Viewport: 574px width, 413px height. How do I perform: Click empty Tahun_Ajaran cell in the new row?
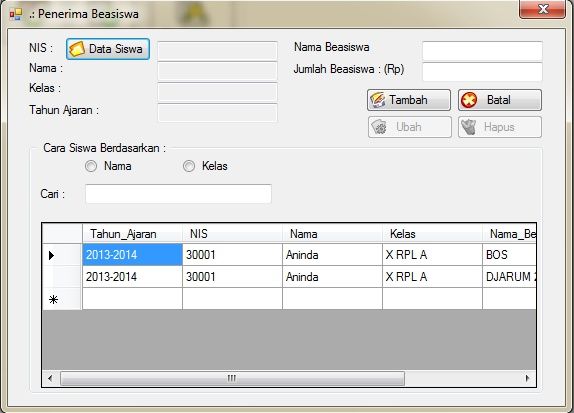tap(132, 299)
